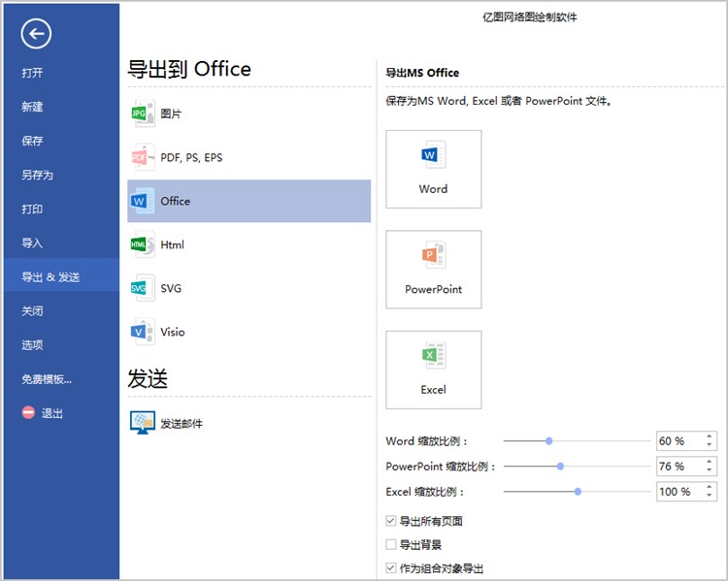Select Visio export option label
Viewport: 728px width, 581px height.
coord(173,332)
